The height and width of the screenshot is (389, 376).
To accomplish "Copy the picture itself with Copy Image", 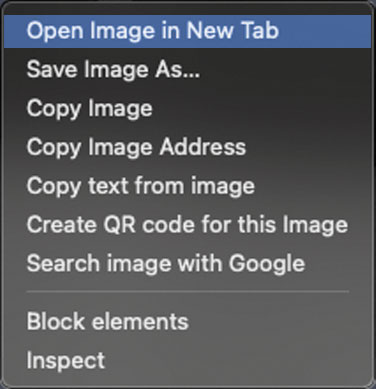I will [188, 108].
